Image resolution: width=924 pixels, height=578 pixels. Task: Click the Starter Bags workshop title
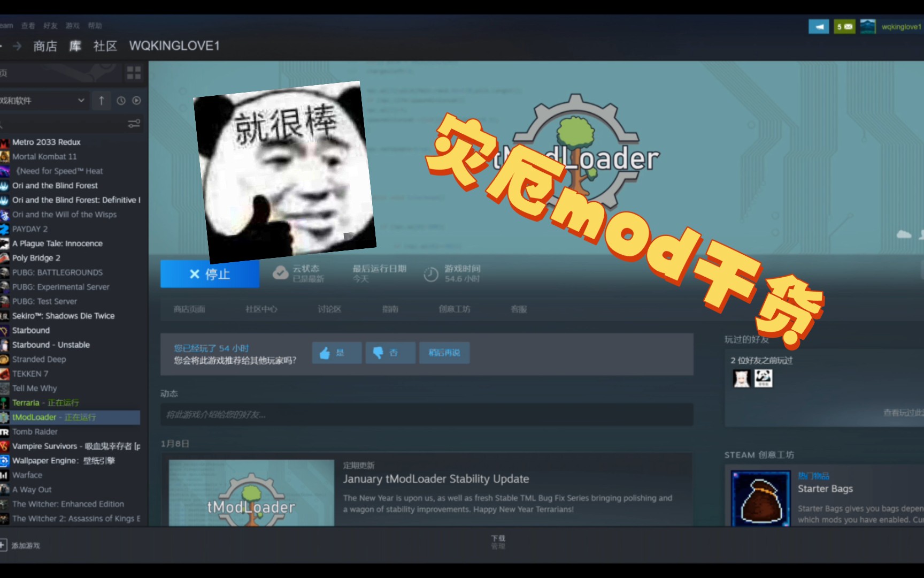[825, 489]
